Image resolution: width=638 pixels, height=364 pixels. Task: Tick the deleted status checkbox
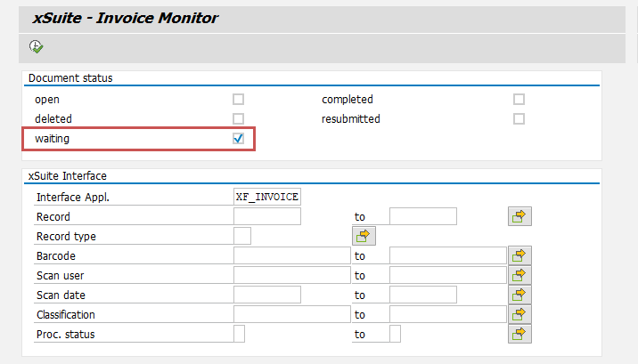(x=238, y=118)
